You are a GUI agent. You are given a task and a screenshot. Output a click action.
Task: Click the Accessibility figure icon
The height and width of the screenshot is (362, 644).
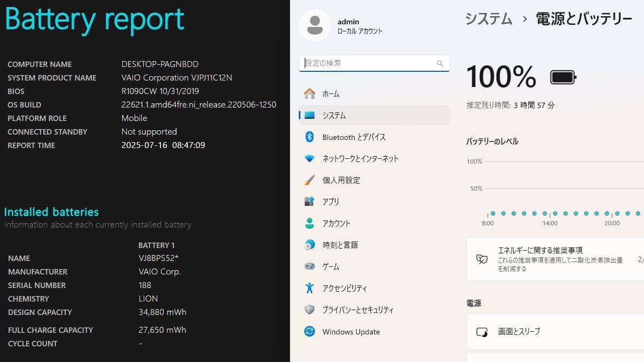309,288
